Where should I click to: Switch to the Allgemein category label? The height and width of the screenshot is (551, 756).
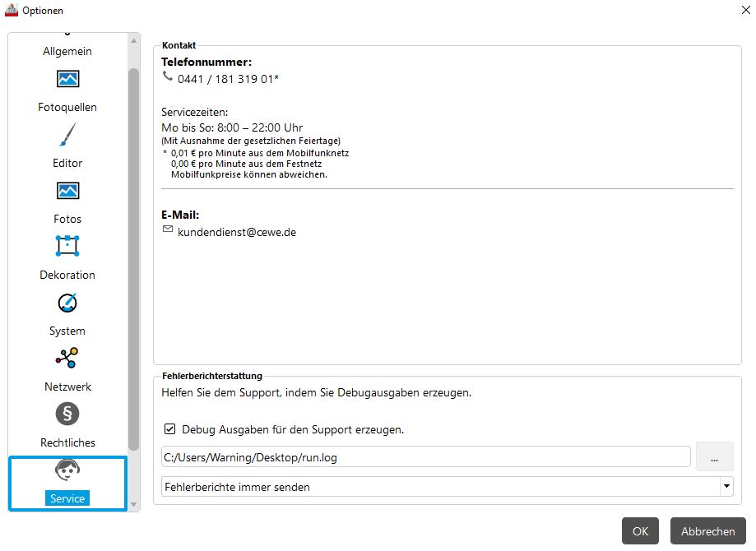[x=67, y=51]
